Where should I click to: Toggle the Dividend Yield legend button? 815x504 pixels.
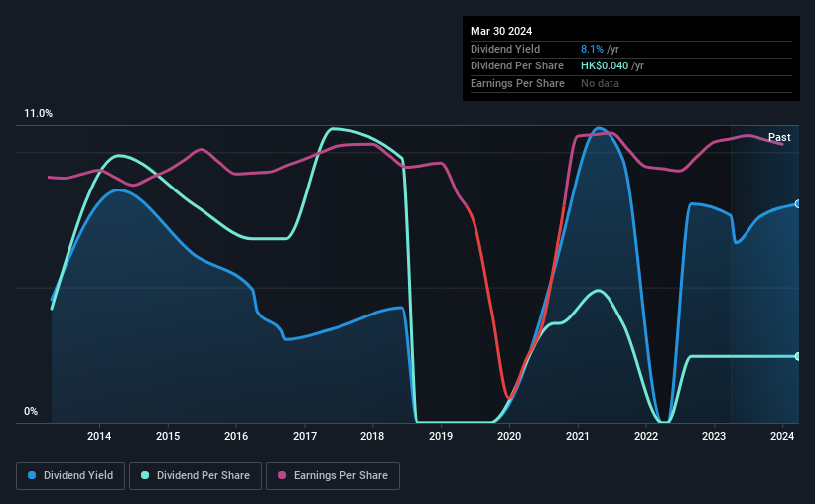(70, 476)
